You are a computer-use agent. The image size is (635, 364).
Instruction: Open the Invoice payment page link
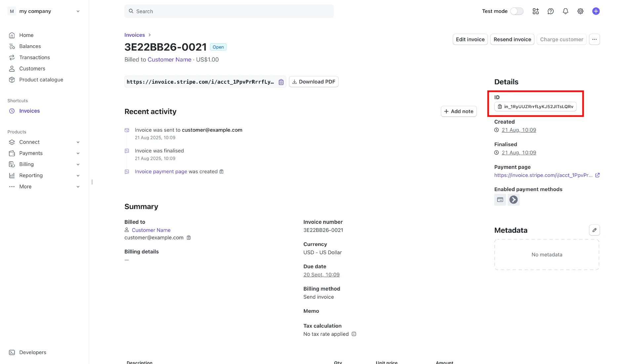tap(161, 172)
